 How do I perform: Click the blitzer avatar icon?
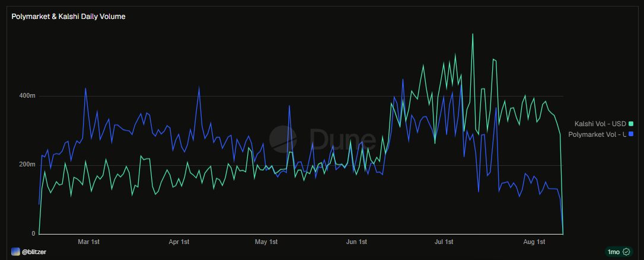(15, 252)
